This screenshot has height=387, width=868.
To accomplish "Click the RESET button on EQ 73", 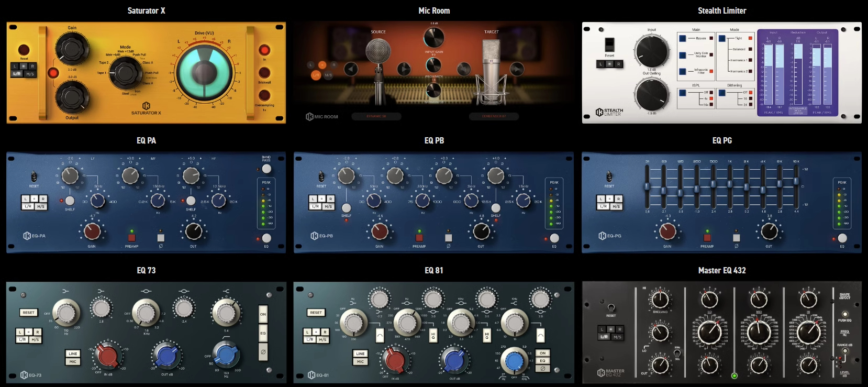I will [x=28, y=313].
